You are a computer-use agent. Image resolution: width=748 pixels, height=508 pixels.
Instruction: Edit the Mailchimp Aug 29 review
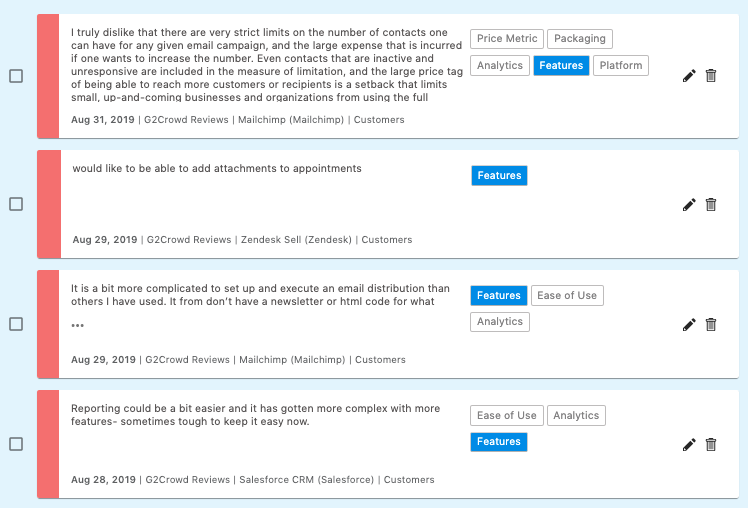[x=689, y=325]
